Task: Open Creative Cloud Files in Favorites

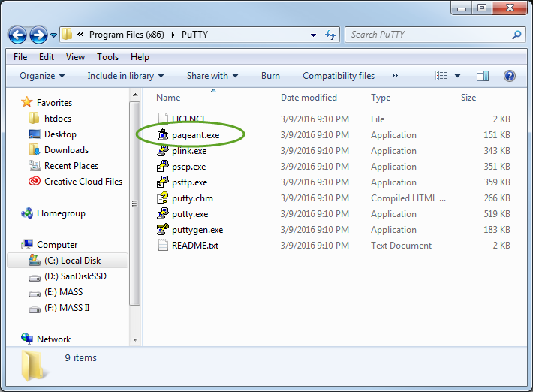Action: coord(83,182)
